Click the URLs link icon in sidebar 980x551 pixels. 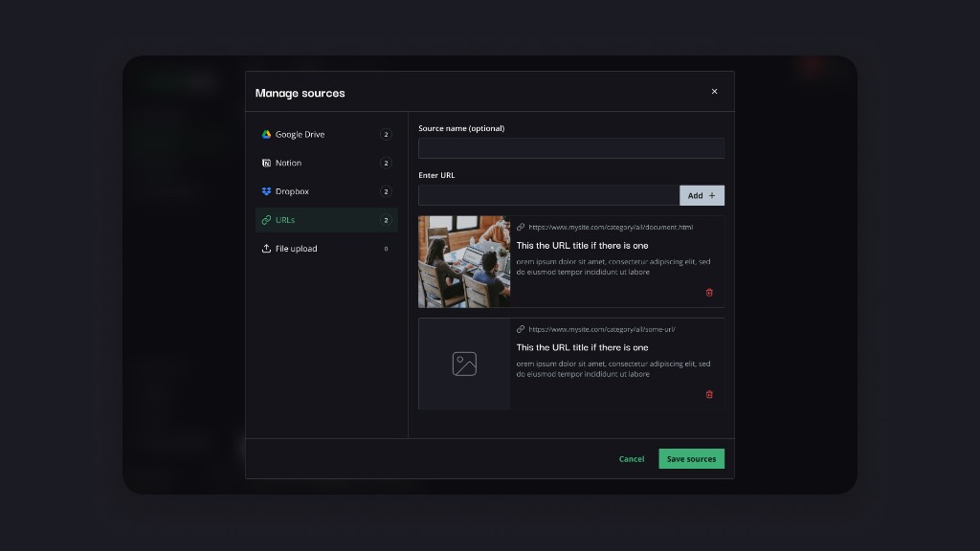click(x=266, y=220)
